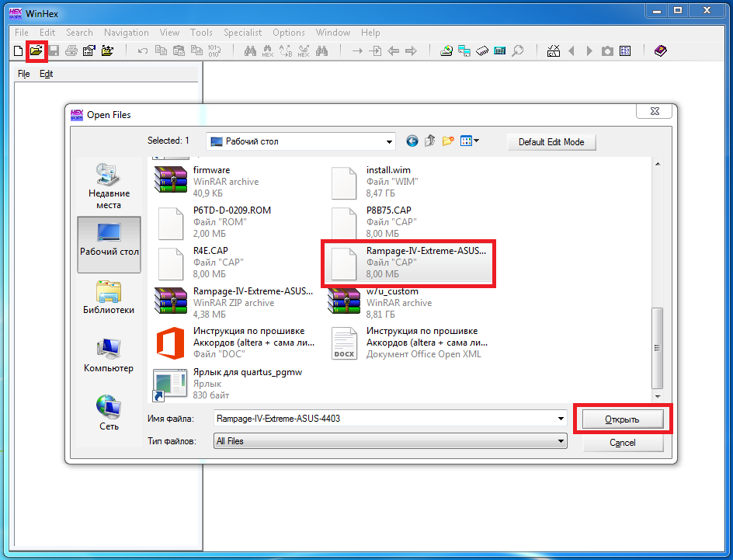
Task: Open the Specialist menu
Action: pos(242,33)
